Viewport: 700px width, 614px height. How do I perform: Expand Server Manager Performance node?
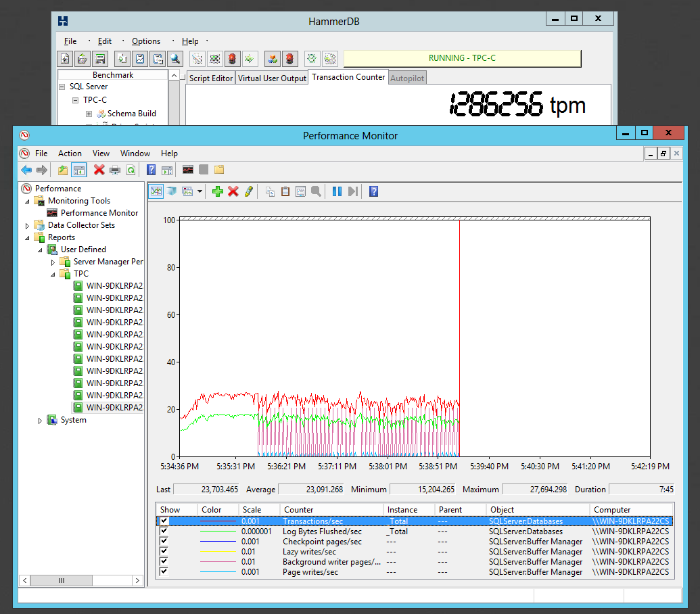[53, 262]
